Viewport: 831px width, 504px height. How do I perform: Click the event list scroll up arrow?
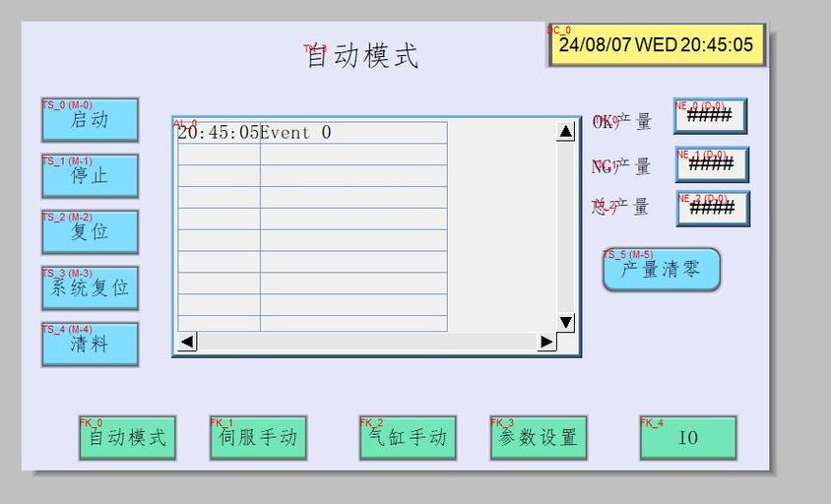[x=565, y=131]
